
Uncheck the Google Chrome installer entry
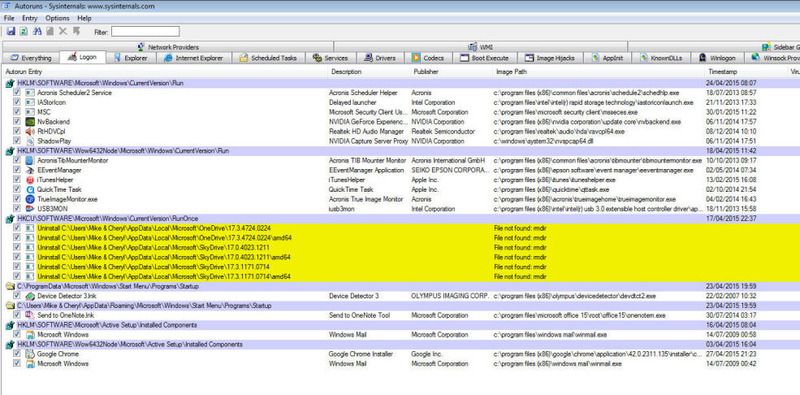click(x=17, y=354)
